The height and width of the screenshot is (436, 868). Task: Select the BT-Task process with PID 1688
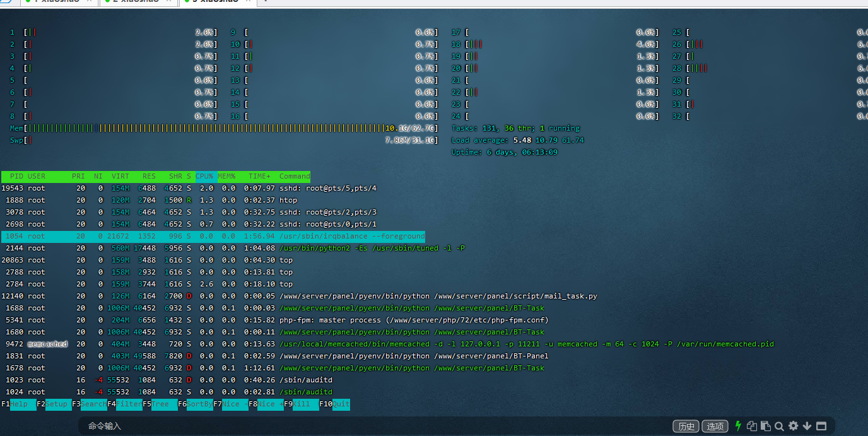pos(273,308)
